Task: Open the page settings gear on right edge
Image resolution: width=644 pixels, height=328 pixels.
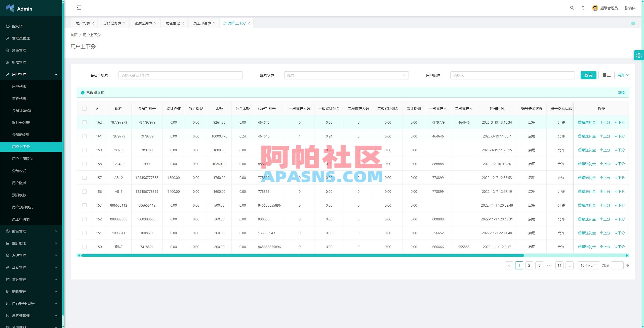Action: [x=639, y=55]
